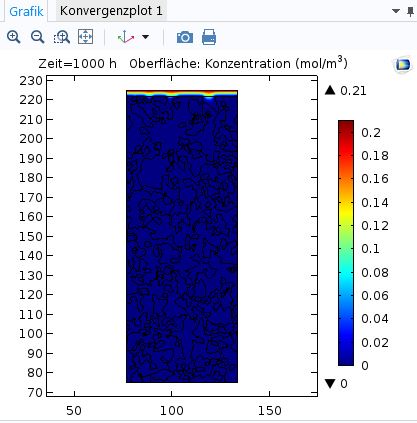Viewport: 417px width, 423px height.
Task: Click the rainbow color legend bar
Action: click(346, 243)
